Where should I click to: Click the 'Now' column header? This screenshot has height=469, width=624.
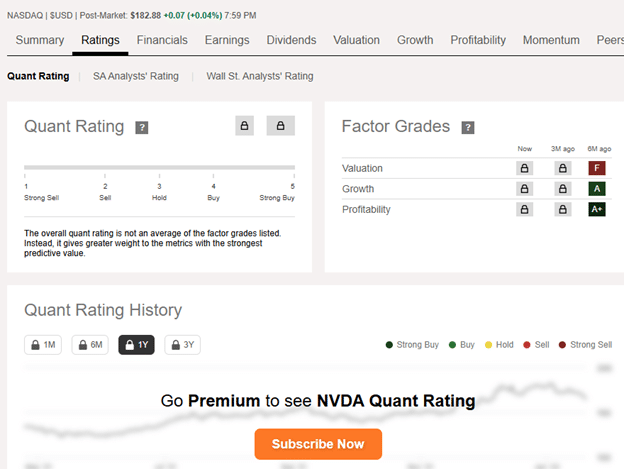[525, 149]
